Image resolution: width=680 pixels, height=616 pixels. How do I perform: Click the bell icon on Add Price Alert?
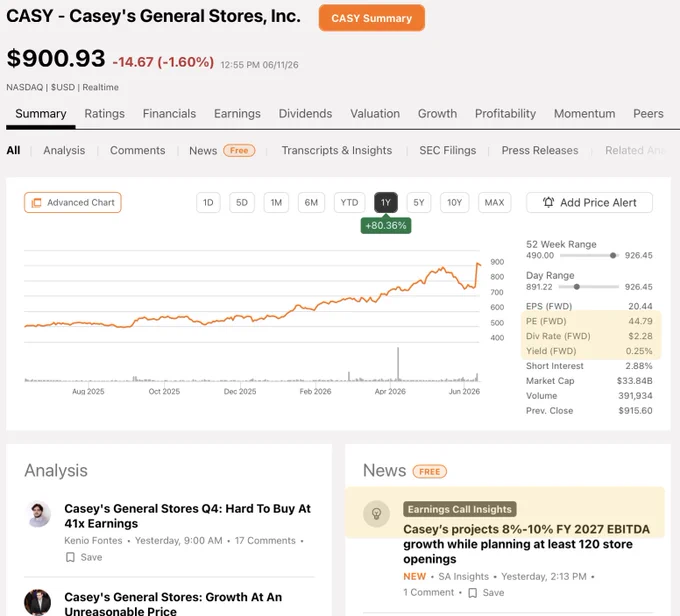point(548,202)
